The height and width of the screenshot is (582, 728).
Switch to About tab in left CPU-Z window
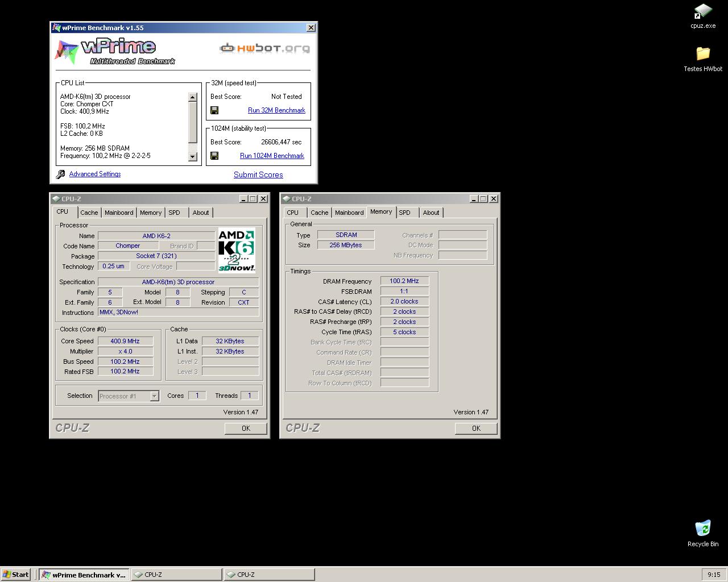tap(201, 213)
